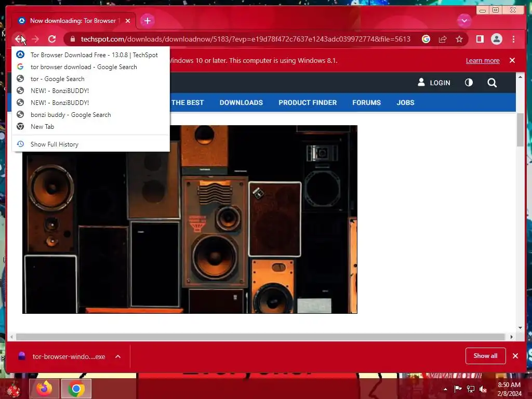Viewport: 532px width, 399px height.
Task: Open DOWNLOADS navigation item
Action: [241, 102]
